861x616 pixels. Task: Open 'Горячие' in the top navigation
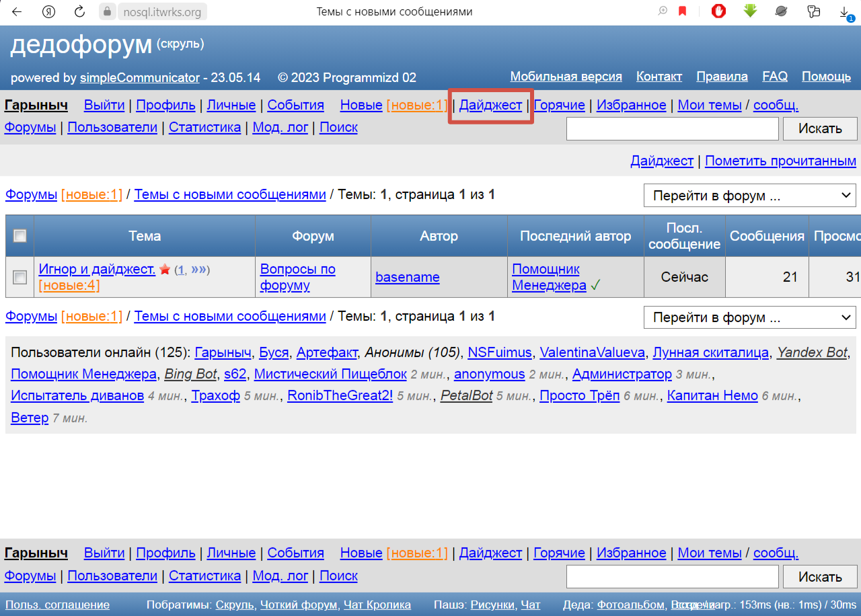559,105
